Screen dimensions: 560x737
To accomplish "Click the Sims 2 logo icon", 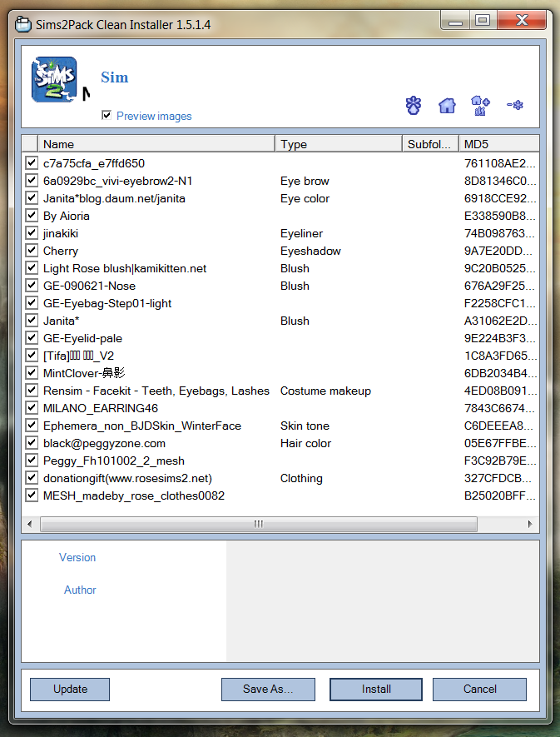I will pos(54,79).
